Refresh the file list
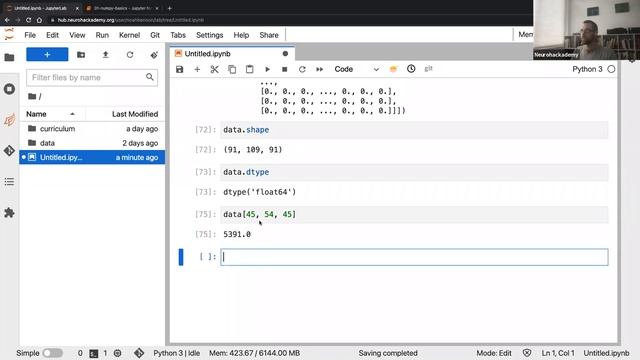This screenshot has height=360, width=640. [130, 55]
